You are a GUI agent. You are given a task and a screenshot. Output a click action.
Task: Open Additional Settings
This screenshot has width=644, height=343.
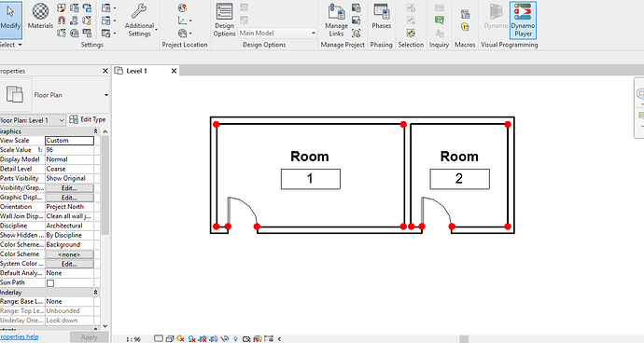140,21
